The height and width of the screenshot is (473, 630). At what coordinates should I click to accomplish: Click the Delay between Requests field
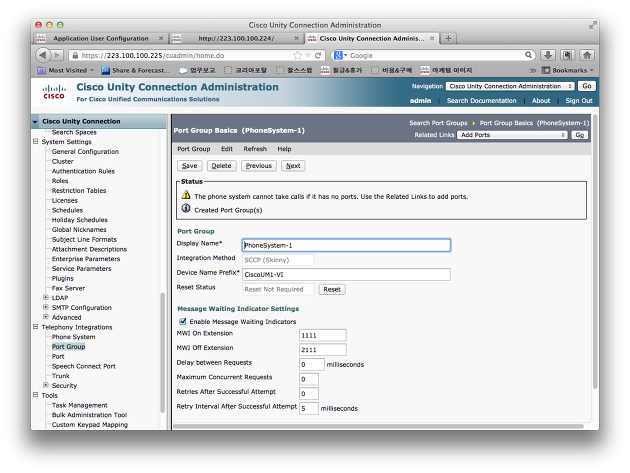pyautogui.click(x=312, y=364)
